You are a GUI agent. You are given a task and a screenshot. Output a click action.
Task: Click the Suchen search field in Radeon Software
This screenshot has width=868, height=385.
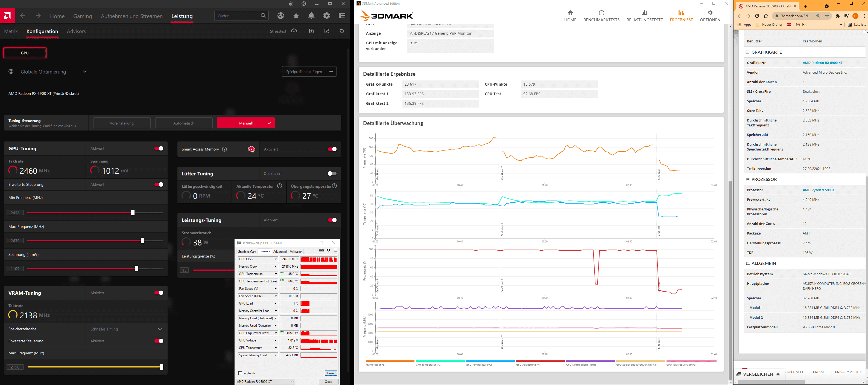coord(241,16)
